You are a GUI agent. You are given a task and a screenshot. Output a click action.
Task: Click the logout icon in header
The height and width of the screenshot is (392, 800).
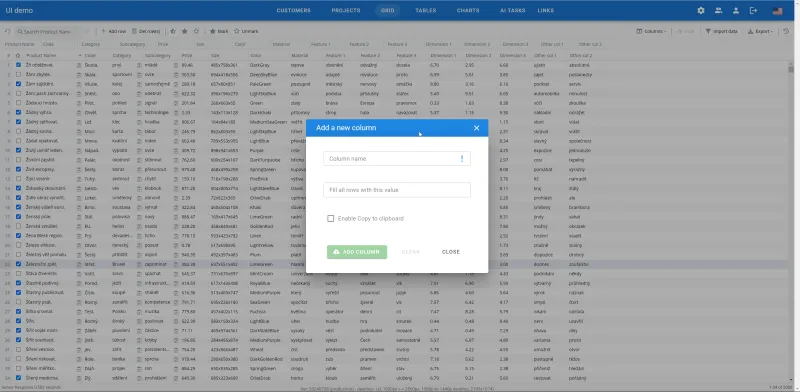click(x=754, y=10)
